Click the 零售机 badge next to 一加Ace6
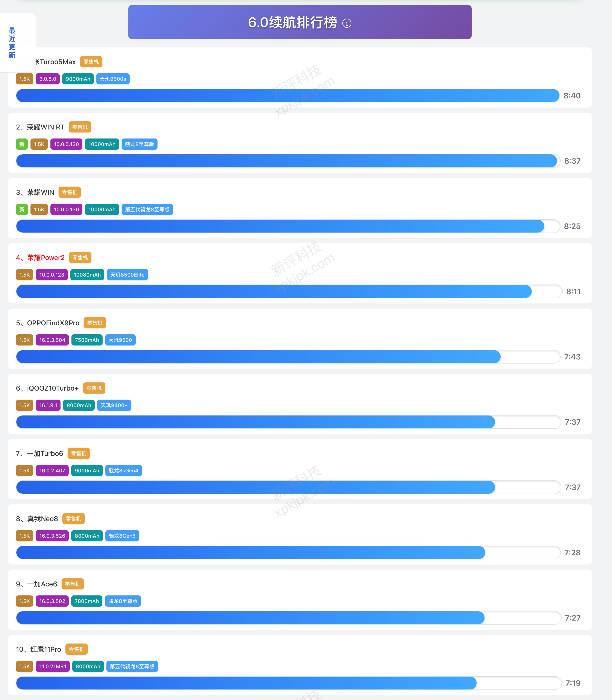The width and height of the screenshot is (612, 700). coord(73,584)
